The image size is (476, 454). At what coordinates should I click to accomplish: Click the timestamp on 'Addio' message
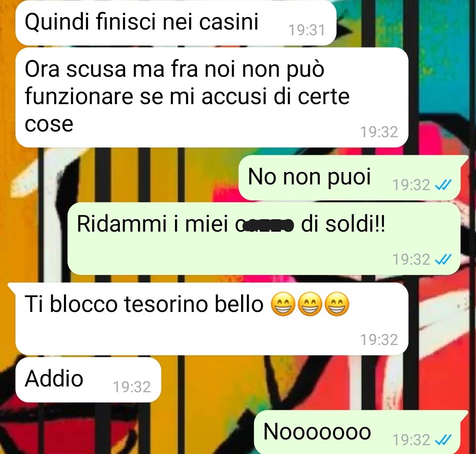click(132, 387)
